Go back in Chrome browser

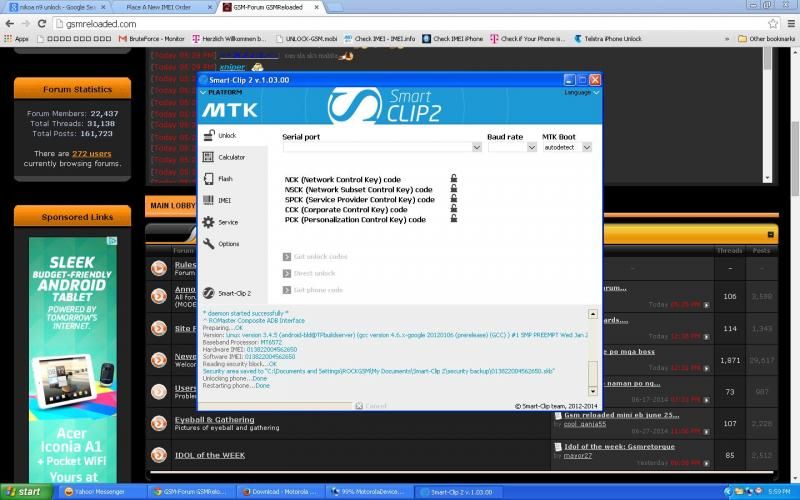[10, 23]
